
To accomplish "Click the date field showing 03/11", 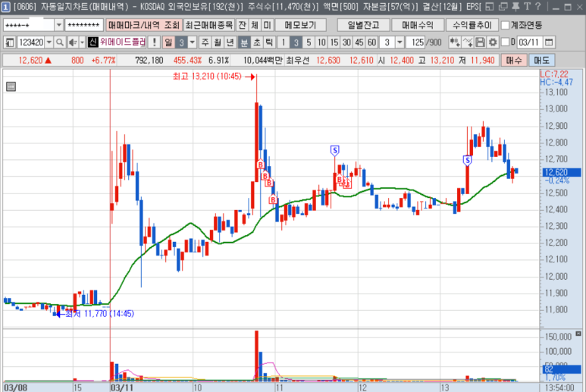I will [529, 42].
